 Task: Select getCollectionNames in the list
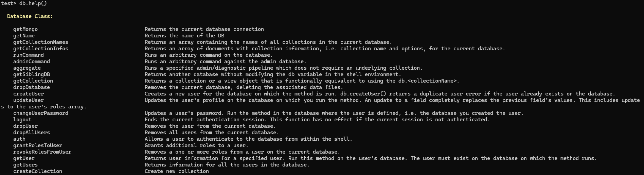coord(41,42)
